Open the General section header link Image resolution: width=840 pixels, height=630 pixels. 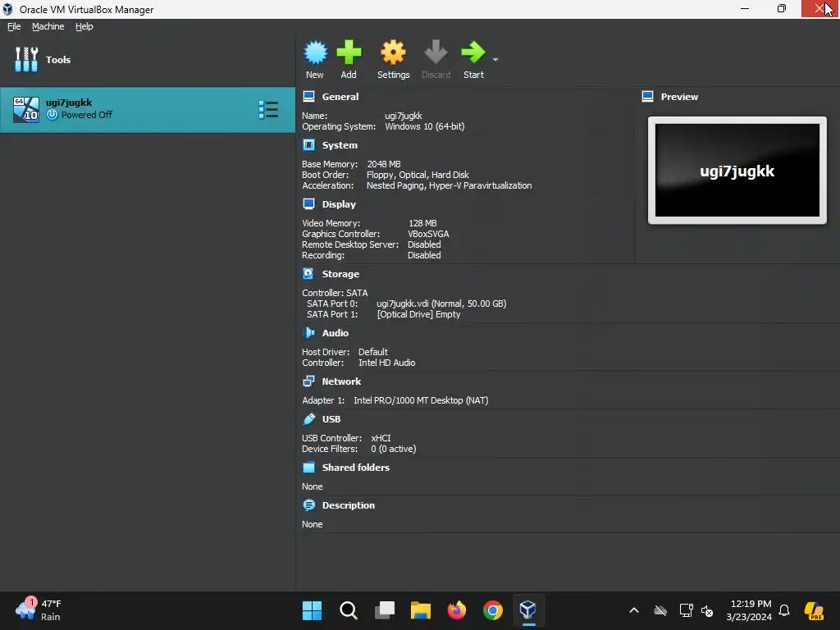340,97
